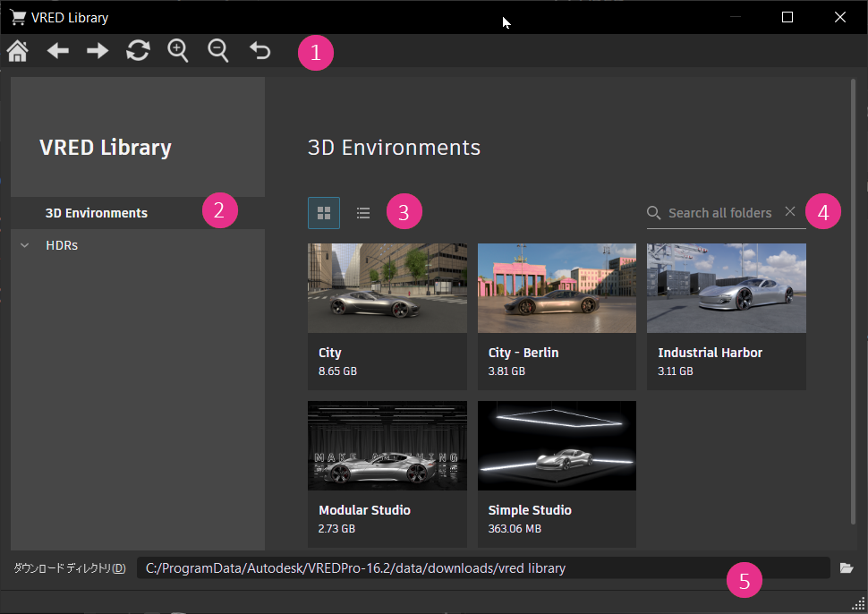
Task: Zoom out using the magnifier minus icon
Action: pyautogui.click(x=217, y=51)
